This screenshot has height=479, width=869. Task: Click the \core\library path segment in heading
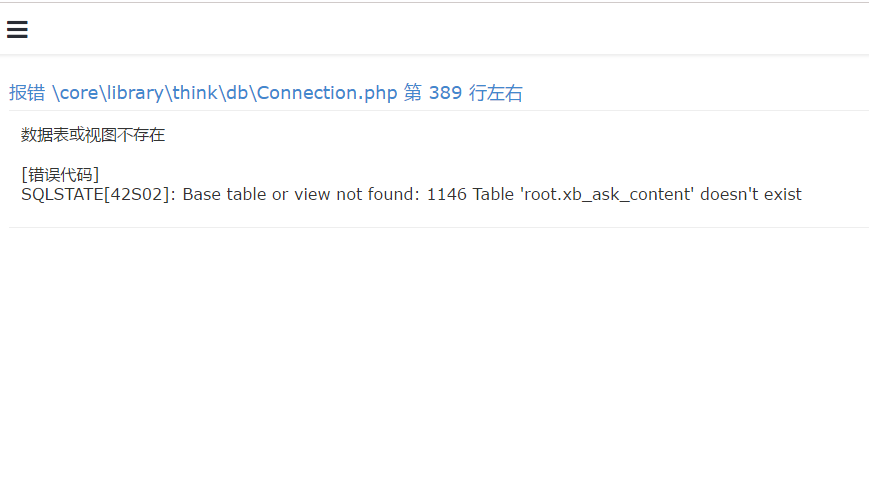coord(108,93)
